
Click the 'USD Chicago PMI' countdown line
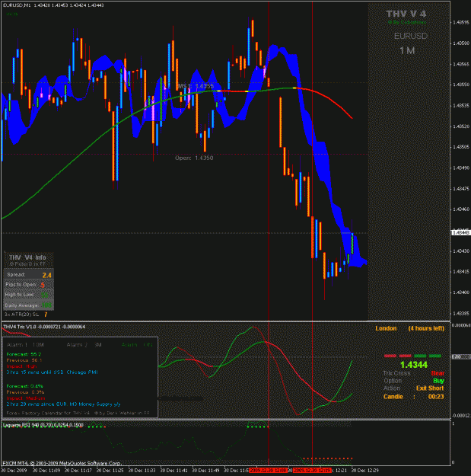tap(52, 372)
